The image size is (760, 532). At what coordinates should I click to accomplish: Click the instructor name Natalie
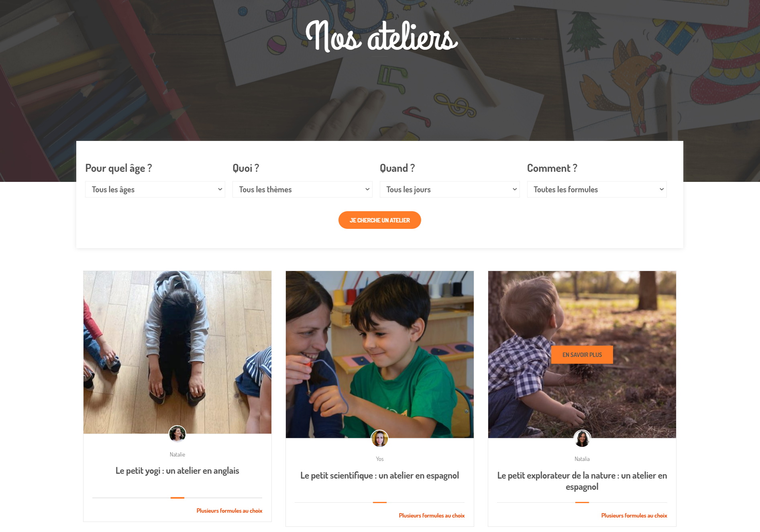177,455
